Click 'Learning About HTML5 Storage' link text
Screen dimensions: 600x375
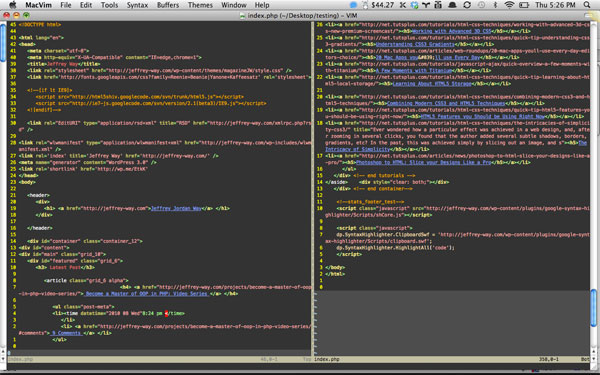[432, 84]
